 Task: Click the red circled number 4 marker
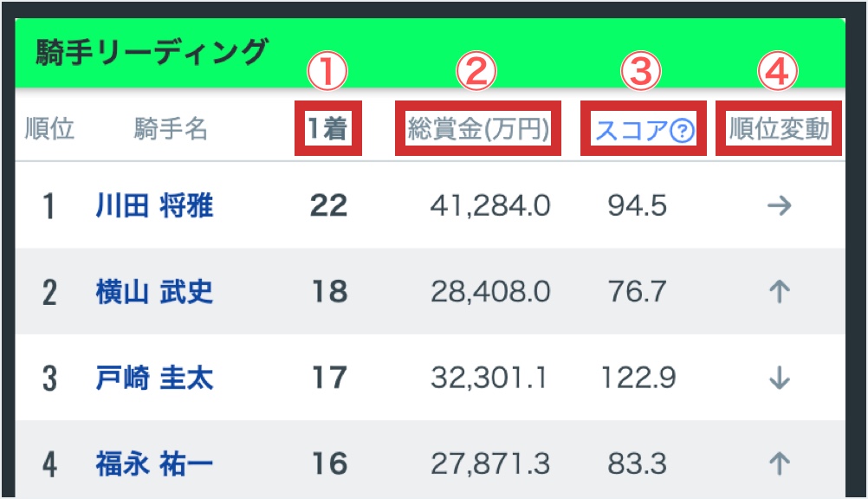777,73
